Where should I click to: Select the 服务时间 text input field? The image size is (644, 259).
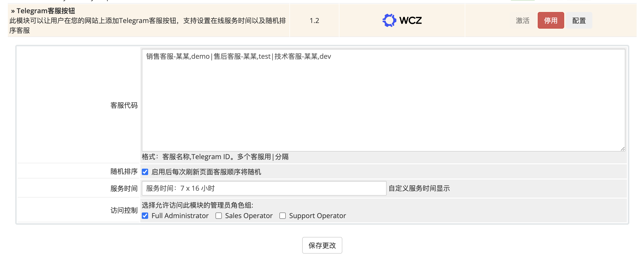coord(262,188)
